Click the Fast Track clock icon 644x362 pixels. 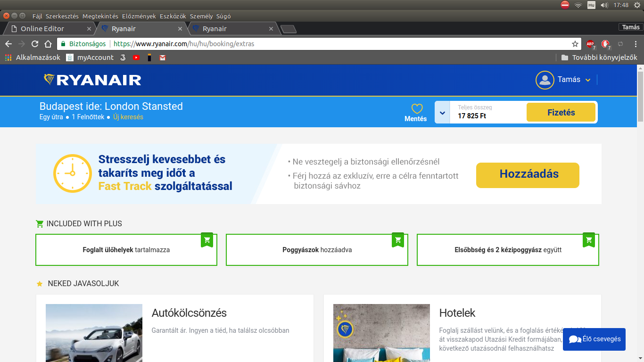(x=72, y=173)
